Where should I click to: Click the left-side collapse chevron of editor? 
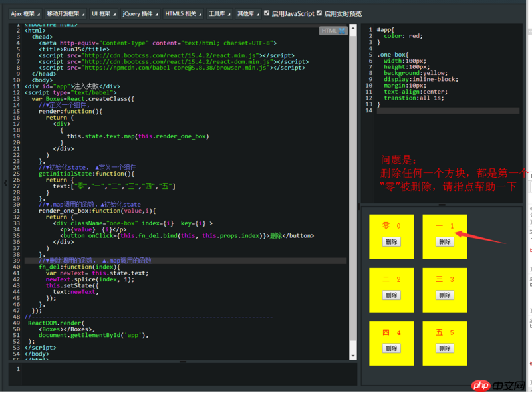(5, 183)
